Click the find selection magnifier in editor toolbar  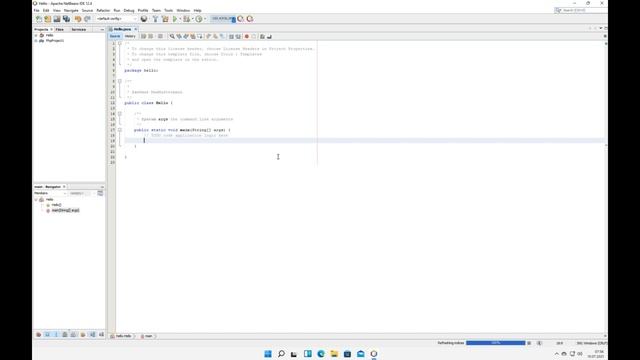coord(172,36)
